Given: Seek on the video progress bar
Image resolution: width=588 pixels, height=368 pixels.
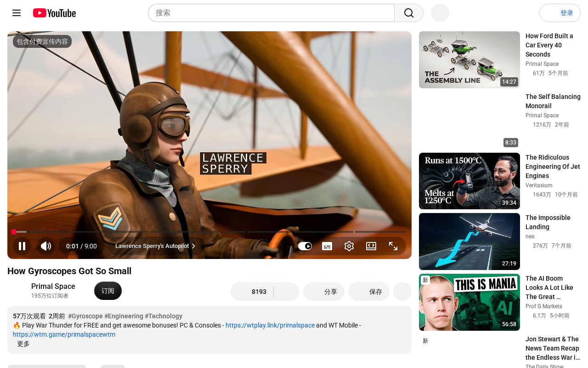Looking at the screenshot, I should (x=209, y=232).
